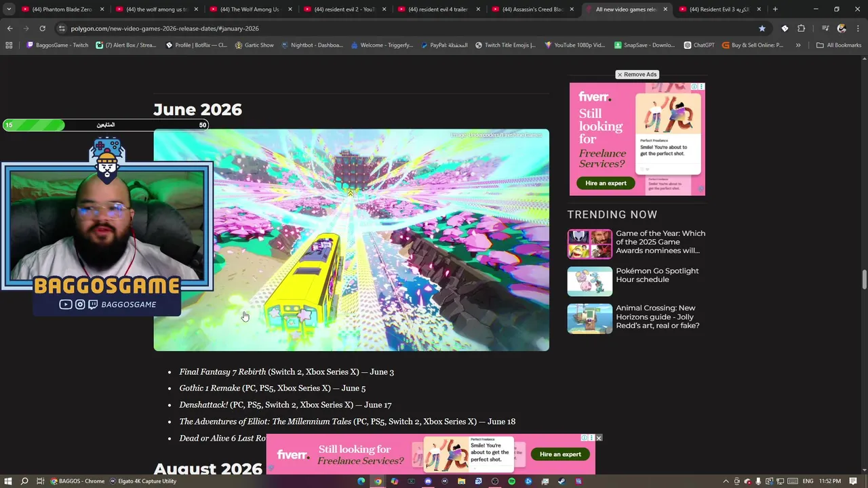This screenshot has height=488, width=868.
Task: Open a new browser tab with plus
Action: [x=775, y=9]
